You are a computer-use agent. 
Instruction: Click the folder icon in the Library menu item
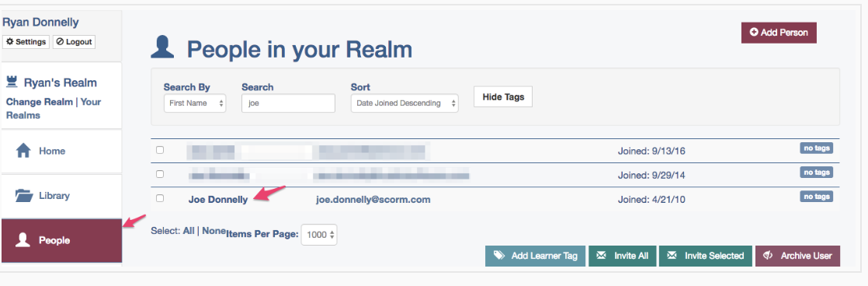click(24, 196)
